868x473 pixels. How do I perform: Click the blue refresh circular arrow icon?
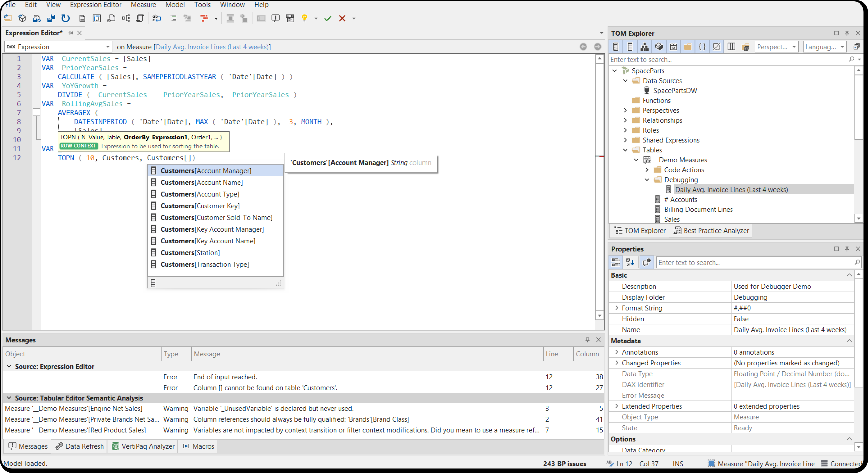point(65,18)
